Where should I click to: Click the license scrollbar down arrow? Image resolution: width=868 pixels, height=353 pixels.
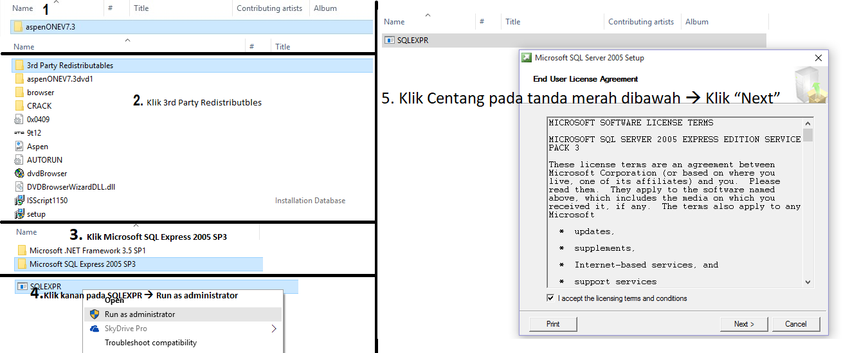click(x=808, y=282)
